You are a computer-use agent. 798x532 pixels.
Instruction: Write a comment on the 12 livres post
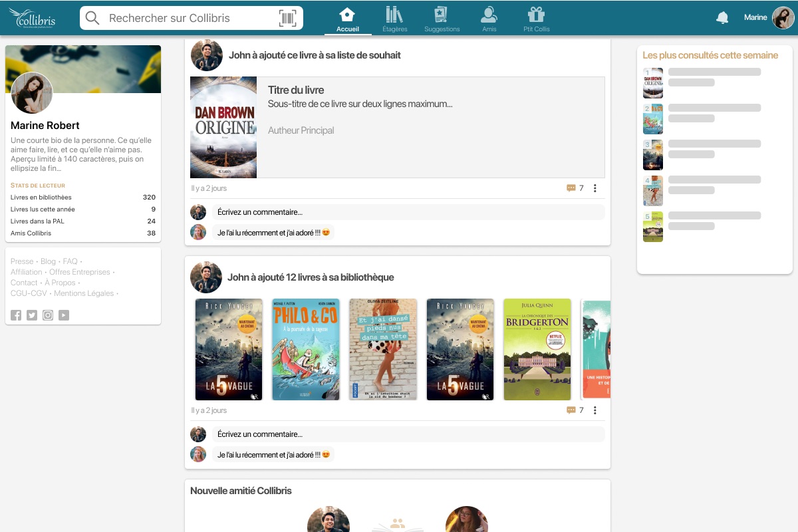pyautogui.click(x=408, y=434)
